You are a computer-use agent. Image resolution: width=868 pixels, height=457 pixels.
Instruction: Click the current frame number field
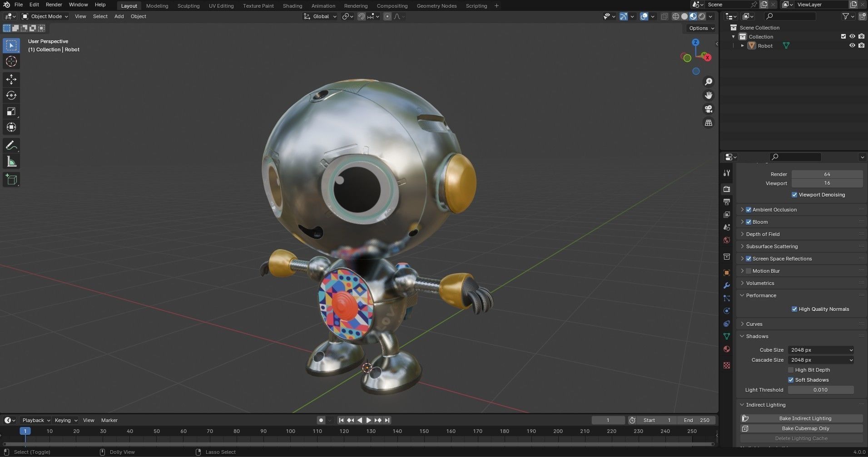coord(608,420)
